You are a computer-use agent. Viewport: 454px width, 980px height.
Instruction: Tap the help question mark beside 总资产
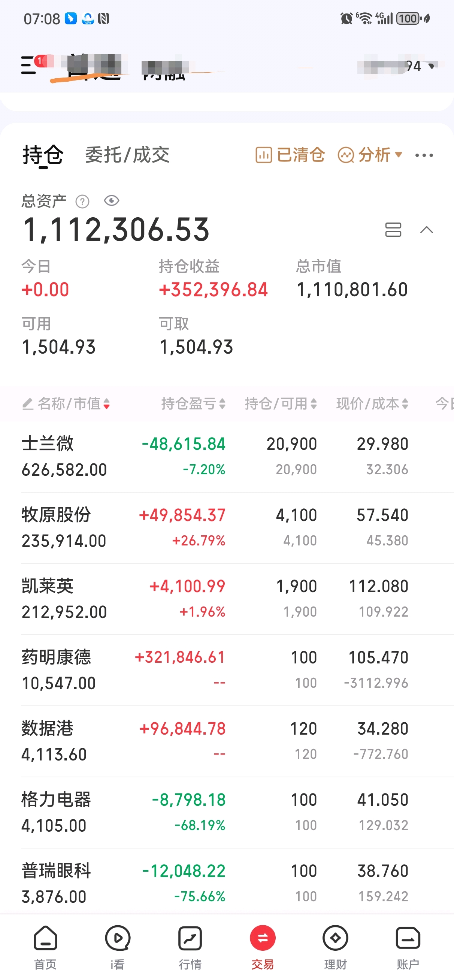pos(82,201)
